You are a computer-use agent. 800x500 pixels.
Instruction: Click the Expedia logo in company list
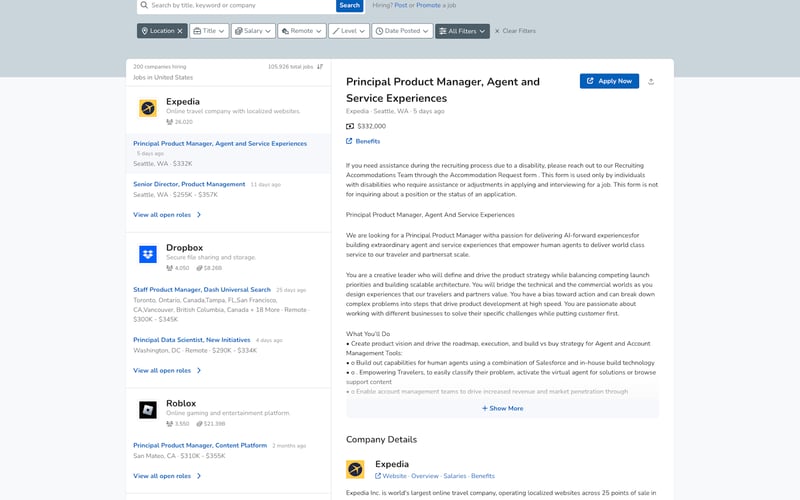pyautogui.click(x=148, y=108)
